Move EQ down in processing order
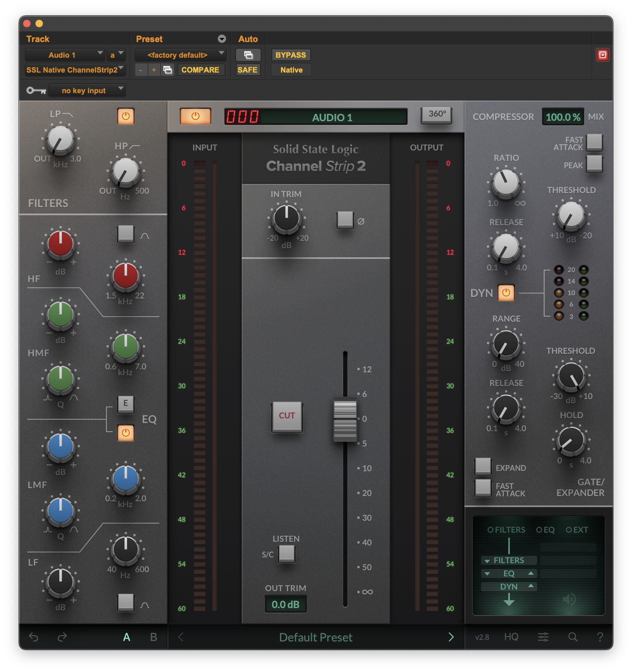This screenshot has width=632, height=672. point(487,573)
